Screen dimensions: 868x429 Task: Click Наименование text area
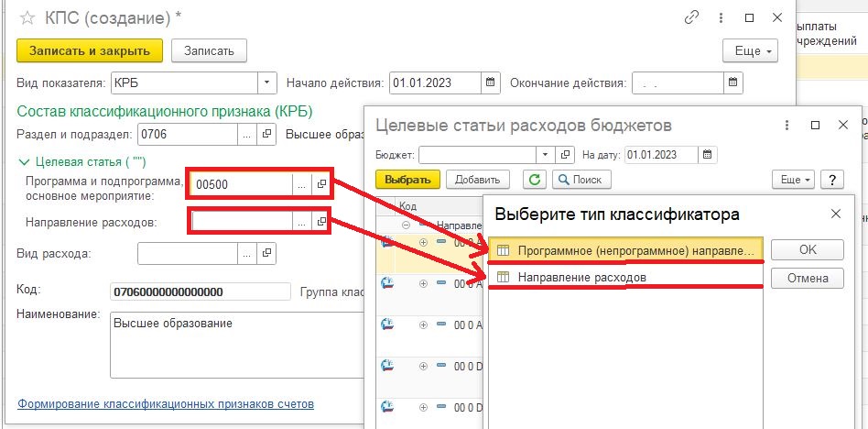(x=238, y=345)
